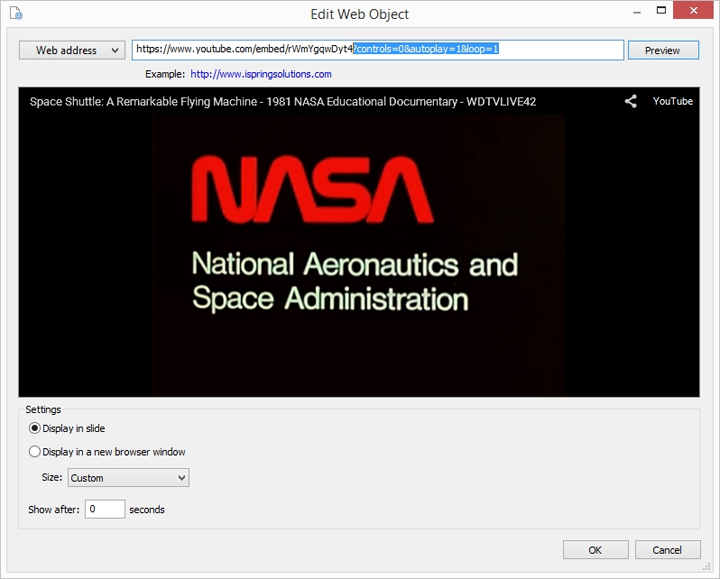Click the YouTube share icon
This screenshot has height=579, width=720.
point(630,101)
